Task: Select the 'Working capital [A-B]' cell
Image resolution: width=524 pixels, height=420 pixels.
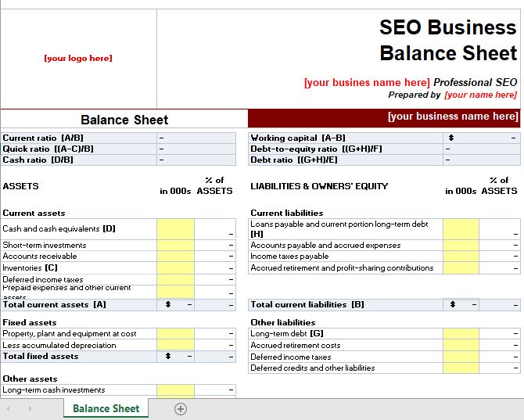Action: click(x=346, y=138)
